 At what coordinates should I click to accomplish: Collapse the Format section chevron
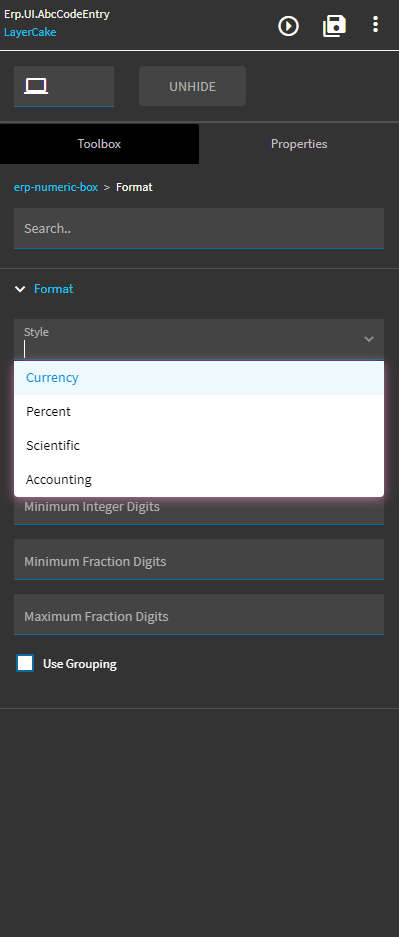coord(20,289)
